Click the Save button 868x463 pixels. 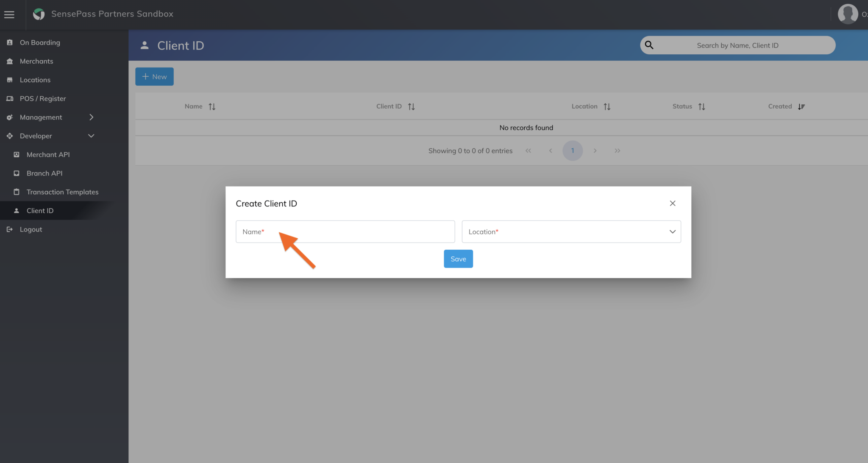coord(458,259)
